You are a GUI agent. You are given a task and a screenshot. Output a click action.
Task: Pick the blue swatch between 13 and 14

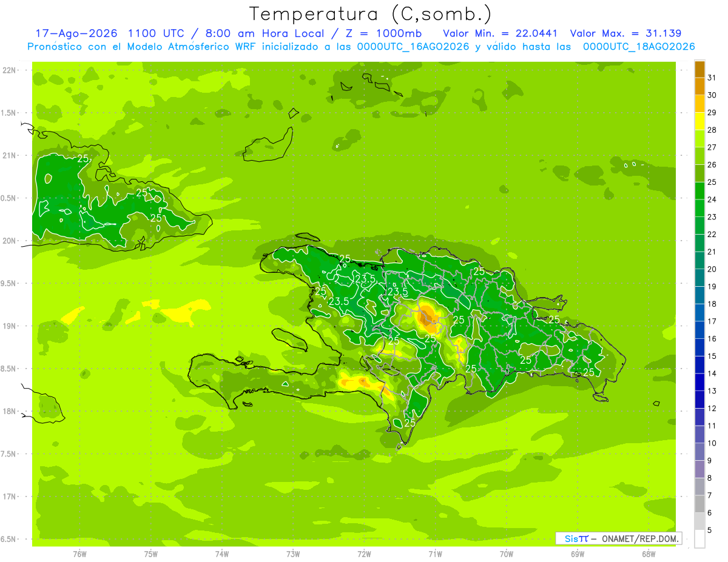point(699,382)
